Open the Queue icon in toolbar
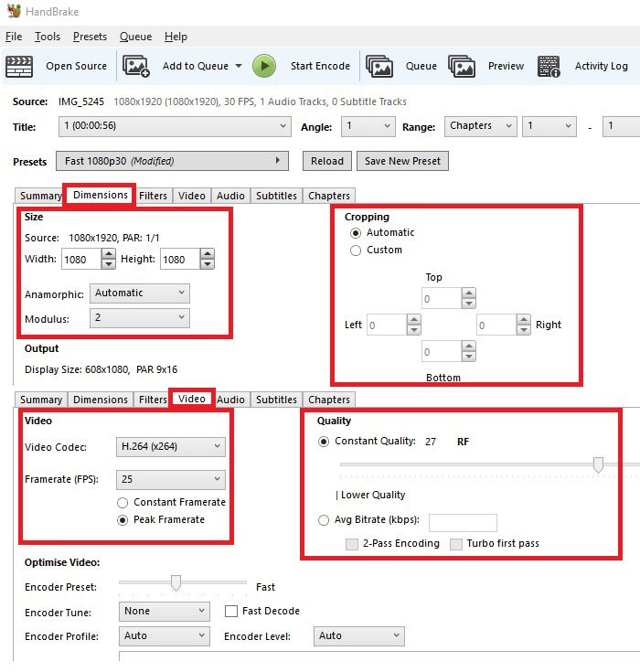 tap(379, 67)
